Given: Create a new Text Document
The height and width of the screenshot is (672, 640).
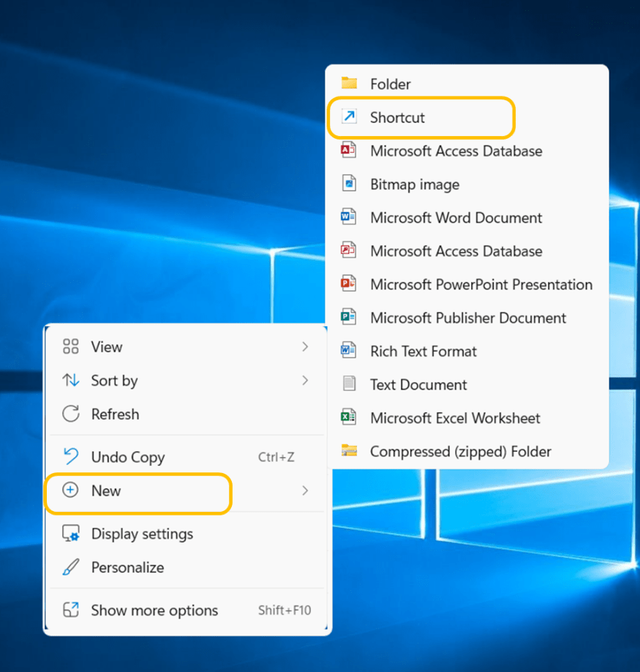Looking at the screenshot, I should point(417,384).
